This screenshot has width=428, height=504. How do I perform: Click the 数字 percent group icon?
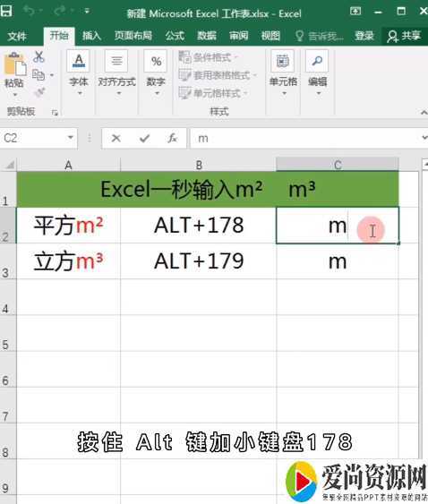tap(156, 61)
